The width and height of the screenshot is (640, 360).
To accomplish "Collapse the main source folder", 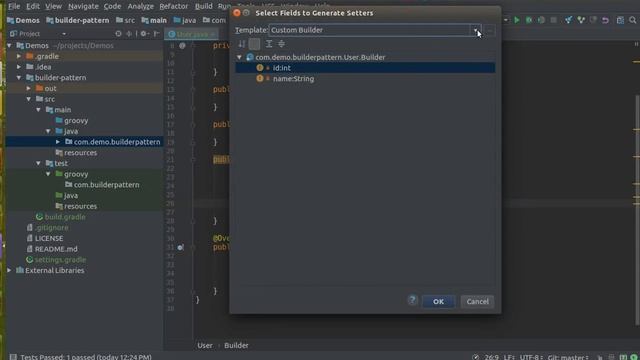I will point(39,109).
